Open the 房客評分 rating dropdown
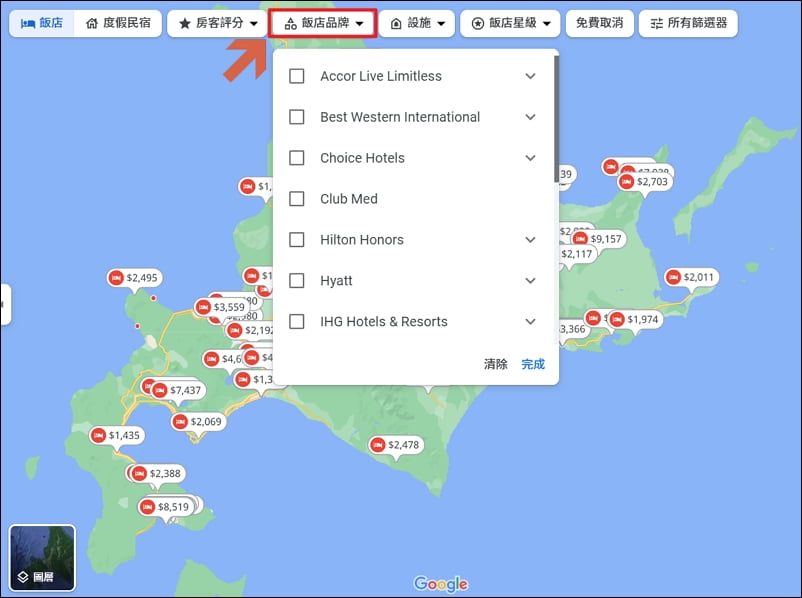 click(x=217, y=24)
